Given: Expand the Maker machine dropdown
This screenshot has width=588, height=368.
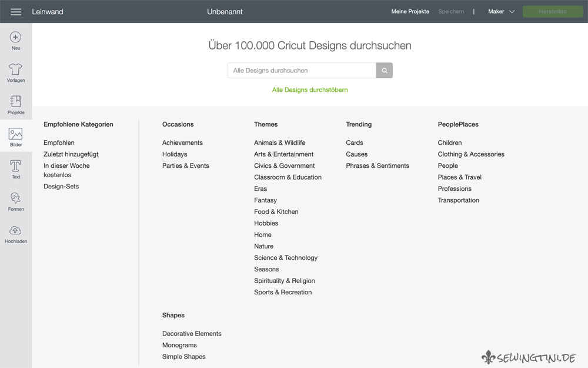Looking at the screenshot, I should point(501,12).
